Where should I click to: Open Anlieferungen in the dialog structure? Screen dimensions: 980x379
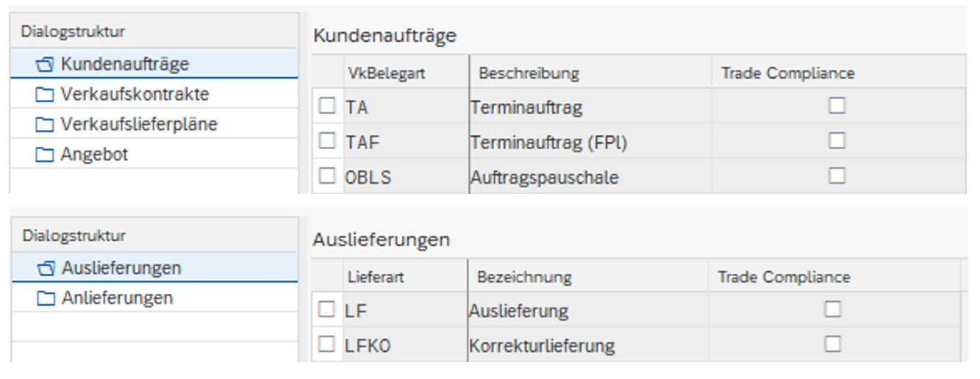tap(118, 299)
